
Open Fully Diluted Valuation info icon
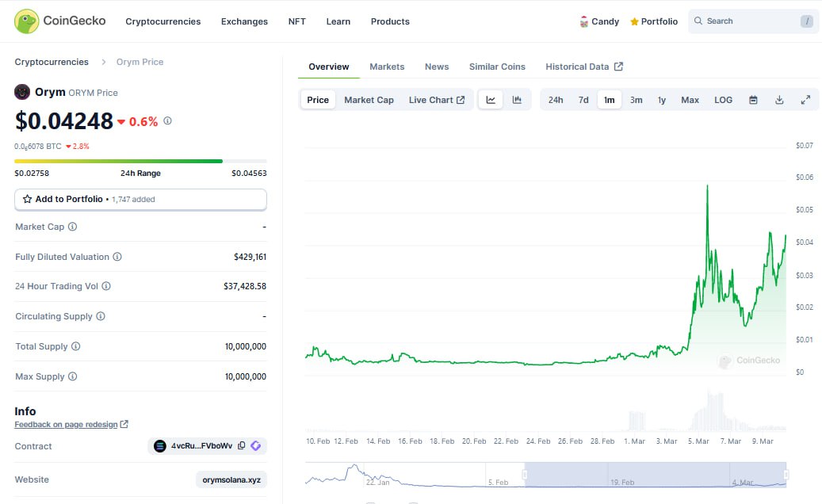[x=117, y=257]
